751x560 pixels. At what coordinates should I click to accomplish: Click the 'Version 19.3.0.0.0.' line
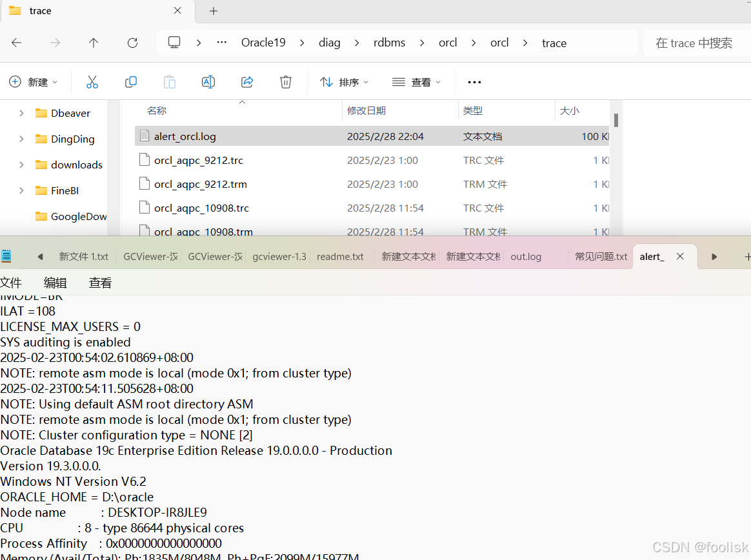click(x=50, y=466)
